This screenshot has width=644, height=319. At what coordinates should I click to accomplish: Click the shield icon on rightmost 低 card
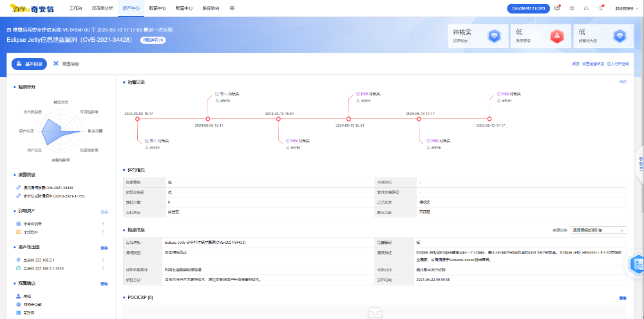[x=620, y=36]
